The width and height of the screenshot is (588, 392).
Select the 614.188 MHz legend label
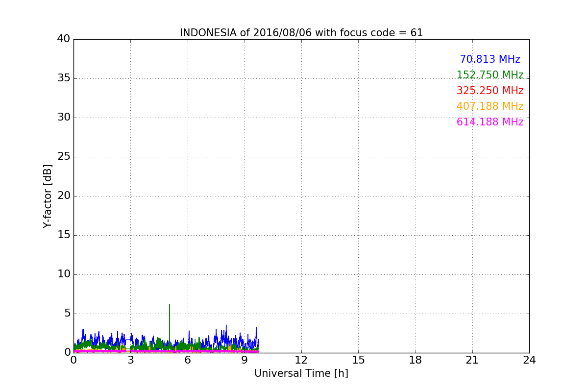[x=490, y=122]
